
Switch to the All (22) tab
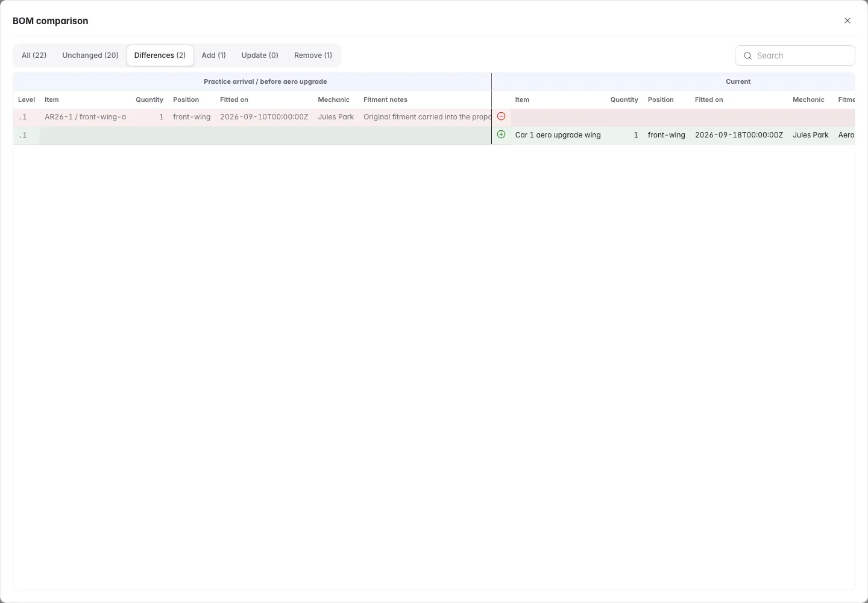click(34, 55)
